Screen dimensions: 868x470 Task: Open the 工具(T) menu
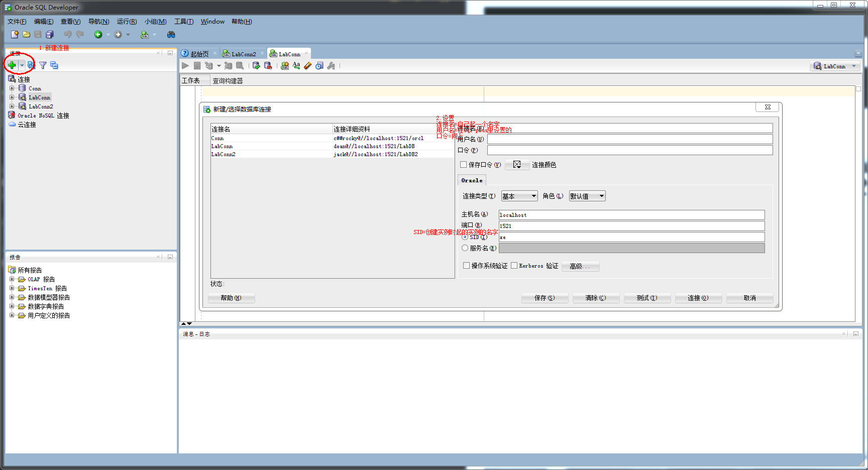pos(184,22)
